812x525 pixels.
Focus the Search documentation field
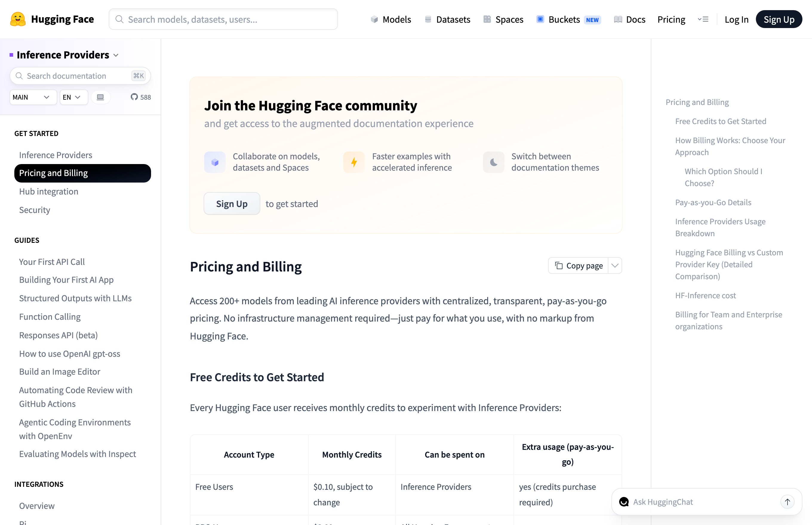80,76
